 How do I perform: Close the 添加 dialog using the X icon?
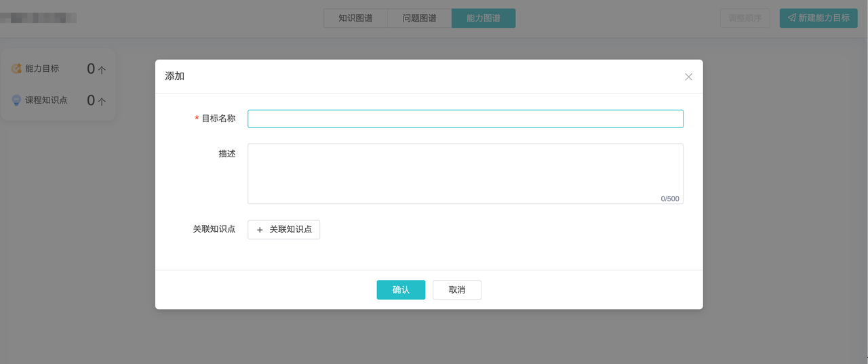[x=688, y=77]
